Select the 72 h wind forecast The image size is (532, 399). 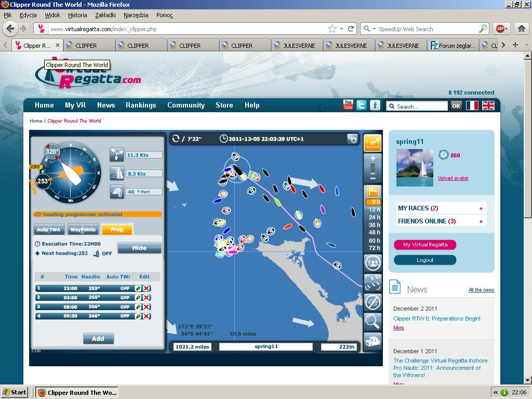(374, 248)
